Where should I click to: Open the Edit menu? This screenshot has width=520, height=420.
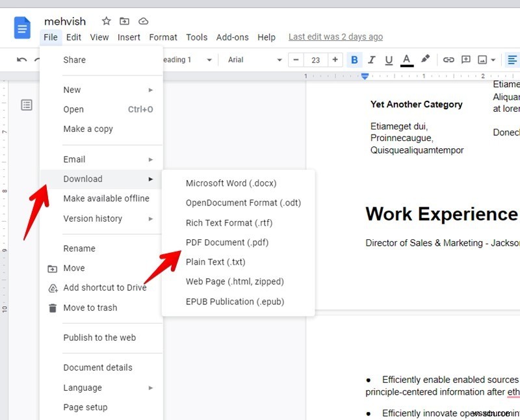point(73,37)
